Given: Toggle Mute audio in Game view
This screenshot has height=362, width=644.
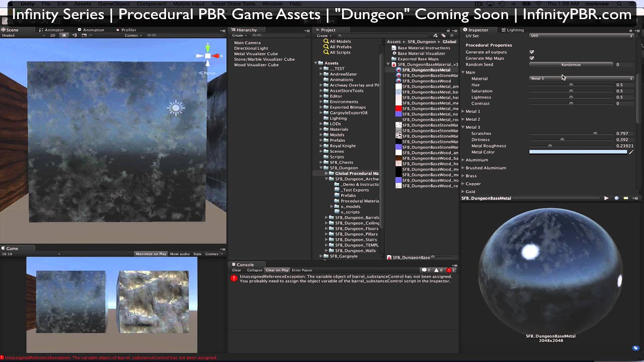Looking at the screenshot, I should point(180,254).
